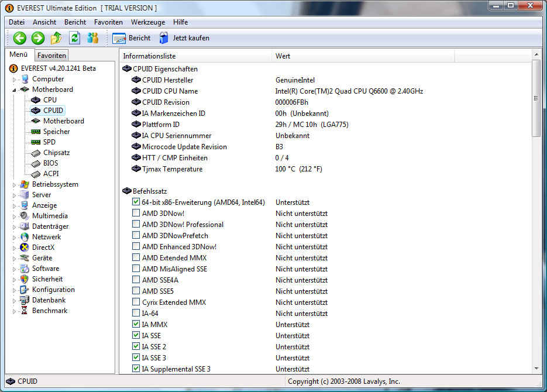The height and width of the screenshot is (392, 547).
Task: Toggle the 64-bit x86-Erweiterung checkbox
Action: tap(136, 202)
